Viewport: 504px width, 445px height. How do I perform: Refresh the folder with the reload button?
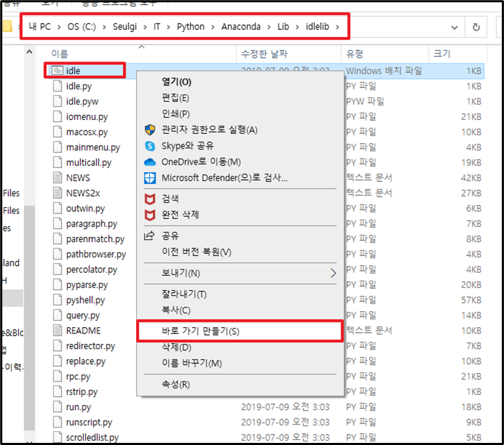tap(476, 27)
